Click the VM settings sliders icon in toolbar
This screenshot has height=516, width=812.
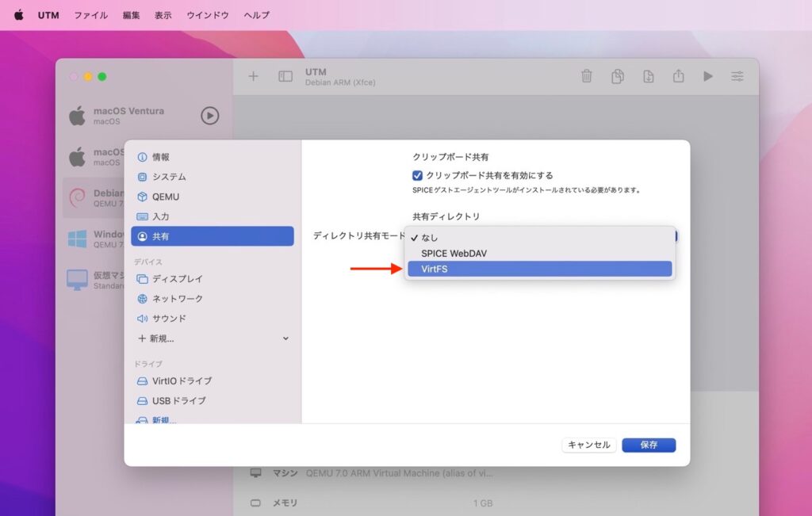point(737,76)
